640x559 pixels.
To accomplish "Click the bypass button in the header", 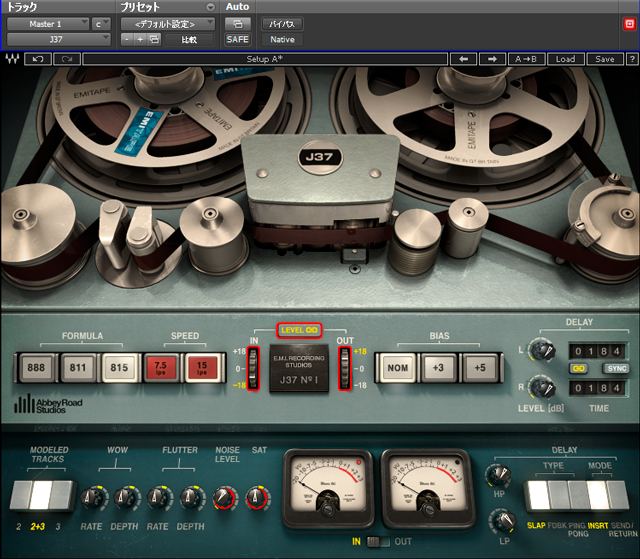I will [x=282, y=24].
